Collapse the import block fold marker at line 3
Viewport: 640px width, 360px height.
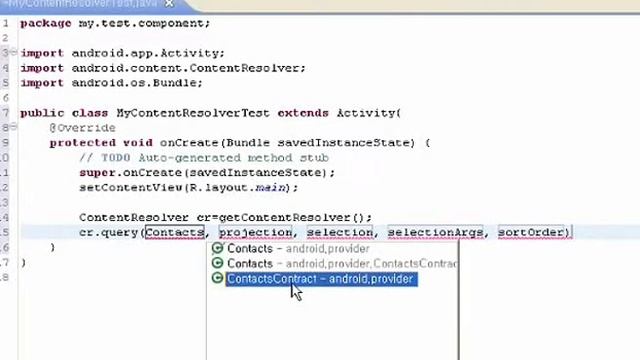click(13, 52)
